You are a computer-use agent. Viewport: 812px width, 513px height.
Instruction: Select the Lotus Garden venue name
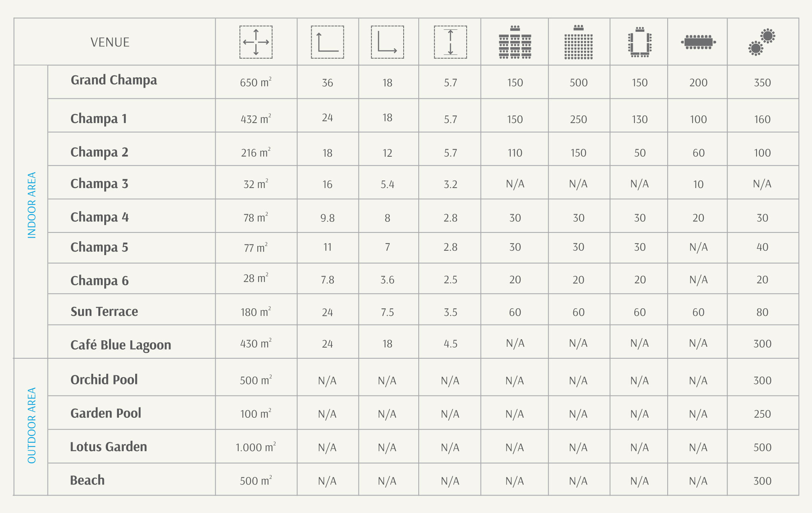pyautogui.click(x=108, y=447)
